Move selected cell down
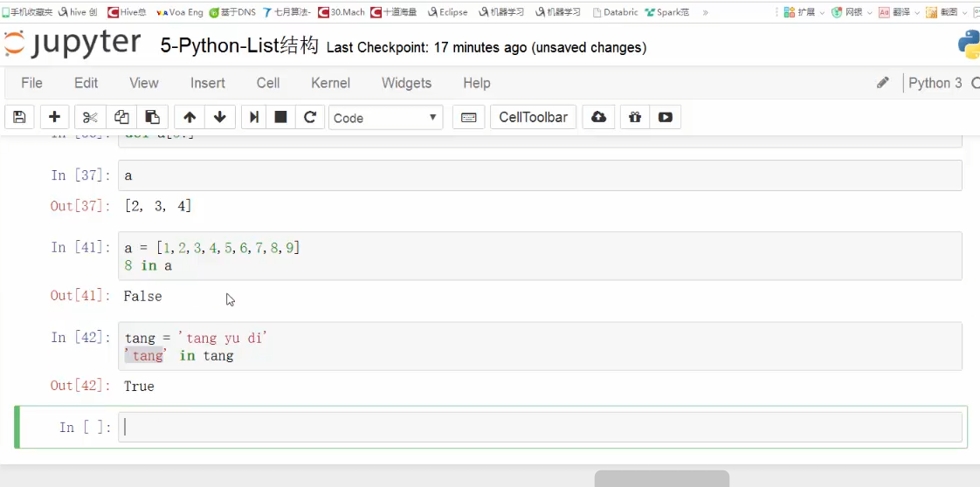This screenshot has height=487, width=980. [x=219, y=117]
